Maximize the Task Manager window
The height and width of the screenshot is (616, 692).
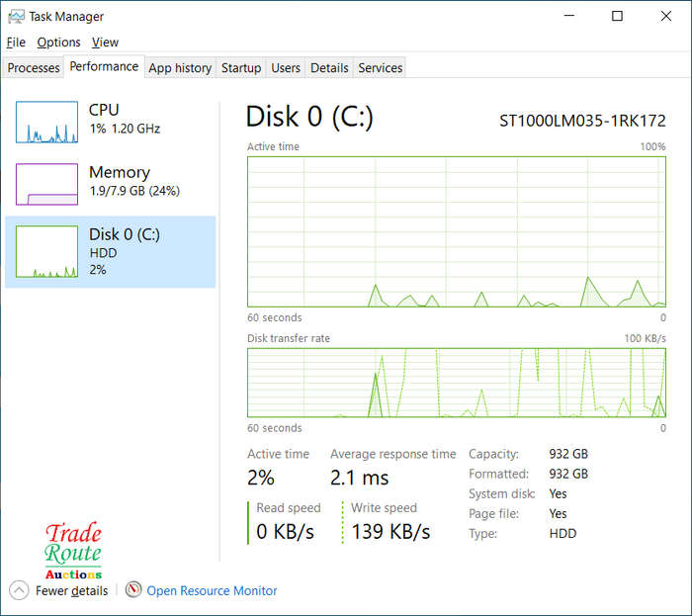tap(617, 17)
